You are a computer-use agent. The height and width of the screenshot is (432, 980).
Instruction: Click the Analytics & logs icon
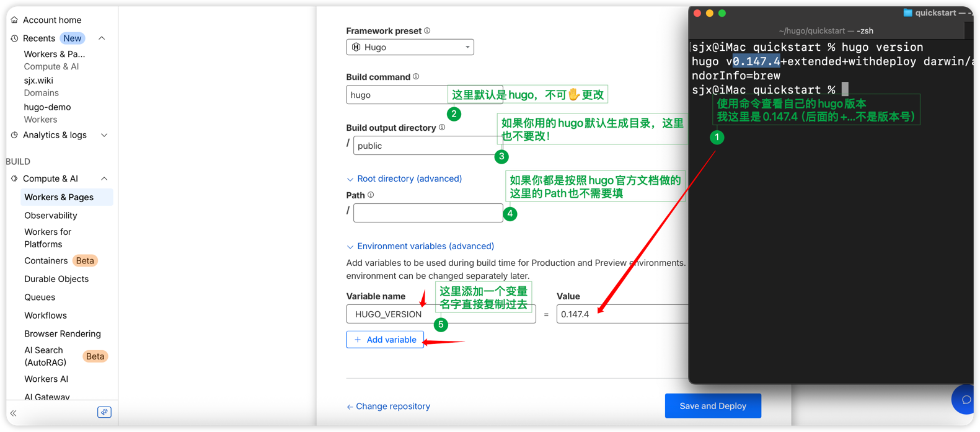[x=14, y=135]
